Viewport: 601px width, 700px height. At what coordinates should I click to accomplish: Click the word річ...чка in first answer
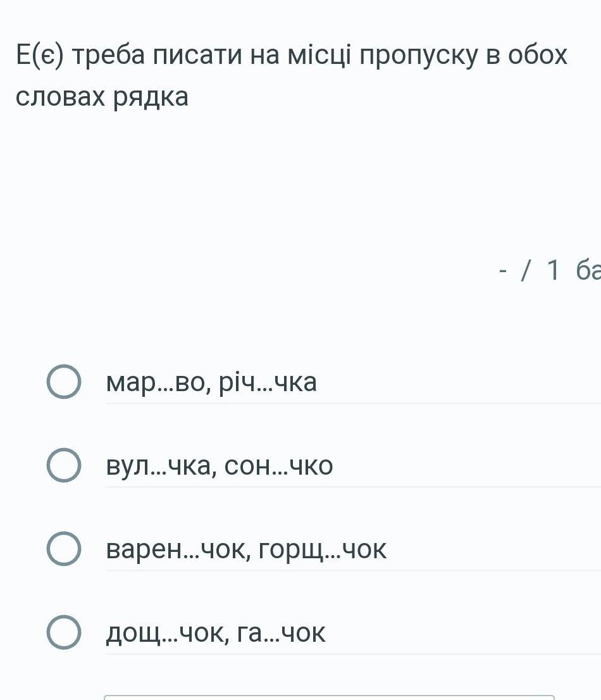click(x=268, y=383)
